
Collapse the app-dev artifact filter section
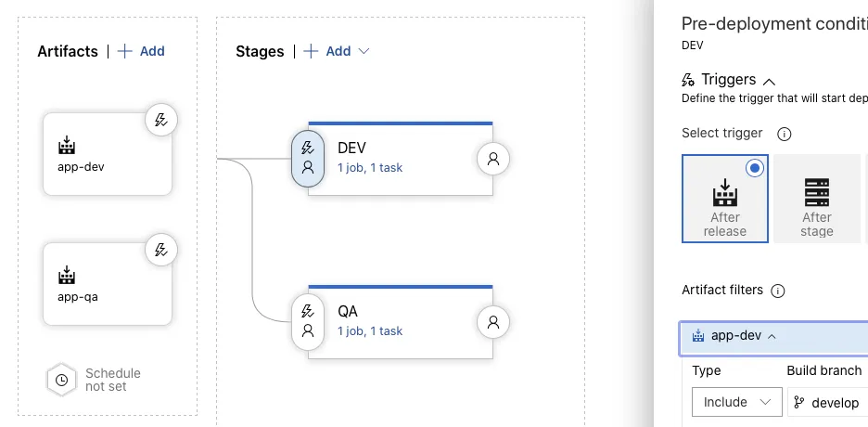click(772, 336)
